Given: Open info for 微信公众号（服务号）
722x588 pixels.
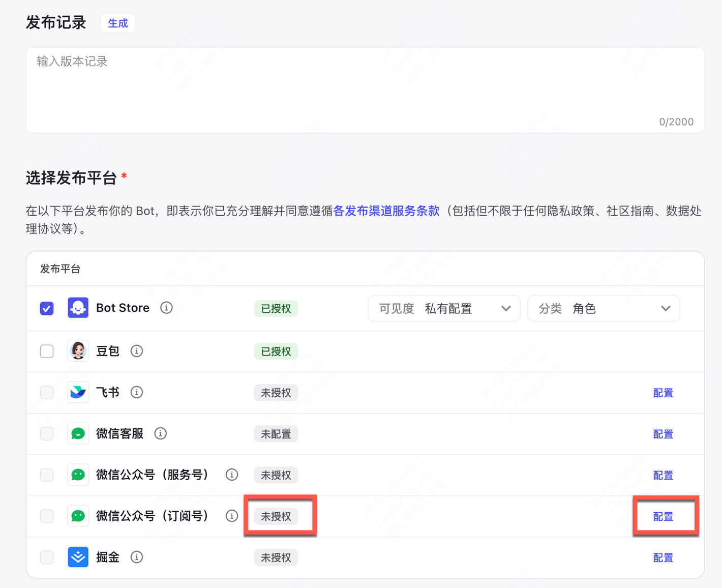Looking at the screenshot, I should click(x=232, y=475).
